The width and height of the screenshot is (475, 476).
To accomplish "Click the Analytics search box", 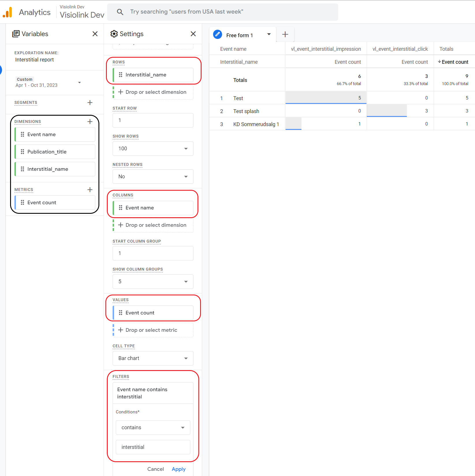I will (x=223, y=12).
